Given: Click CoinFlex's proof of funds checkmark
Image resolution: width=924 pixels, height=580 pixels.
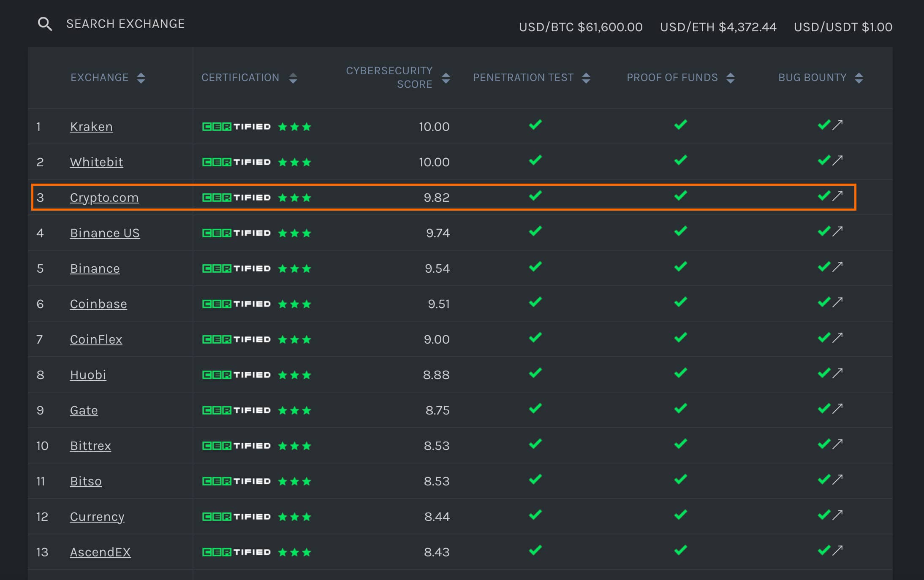Looking at the screenshot, I should click(x=680, y=338).
